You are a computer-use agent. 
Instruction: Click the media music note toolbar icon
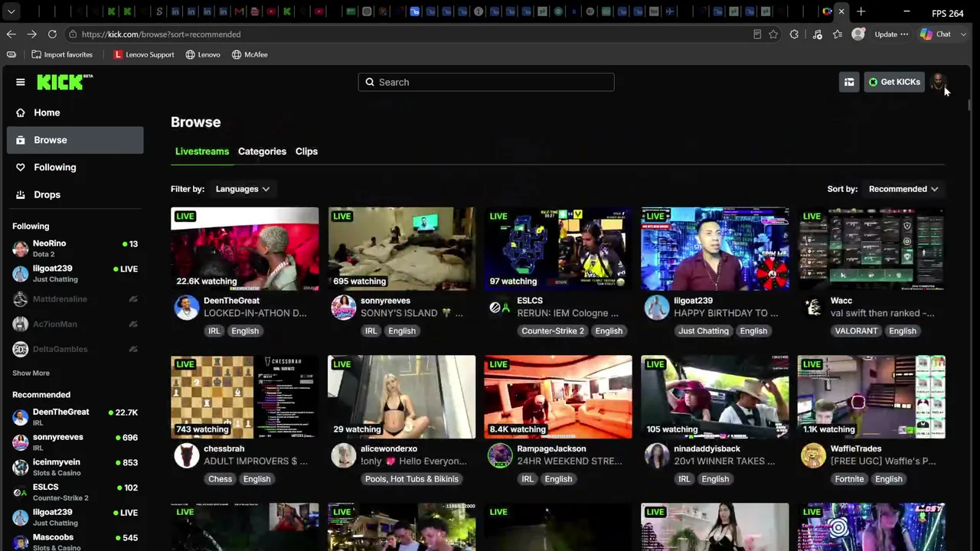pos(817,34)
